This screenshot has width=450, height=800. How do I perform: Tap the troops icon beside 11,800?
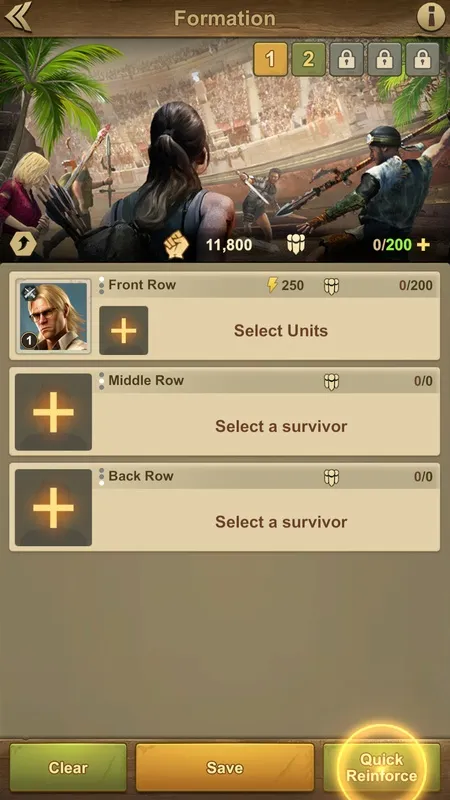[x=295, y=245]
